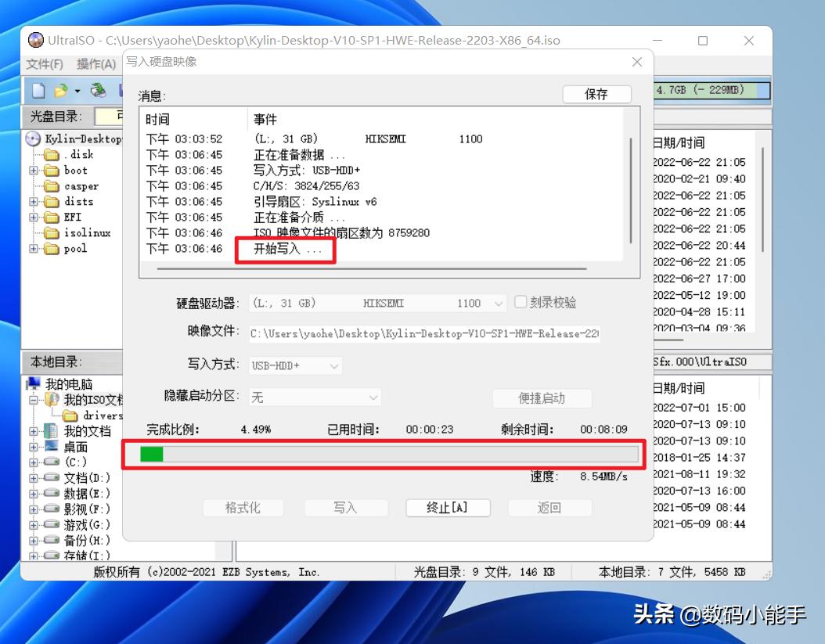Enable the 刻录校验 verification checkbox
This screenshot has height=644, width=825.
pyautogui.click(x=521, y=302)
